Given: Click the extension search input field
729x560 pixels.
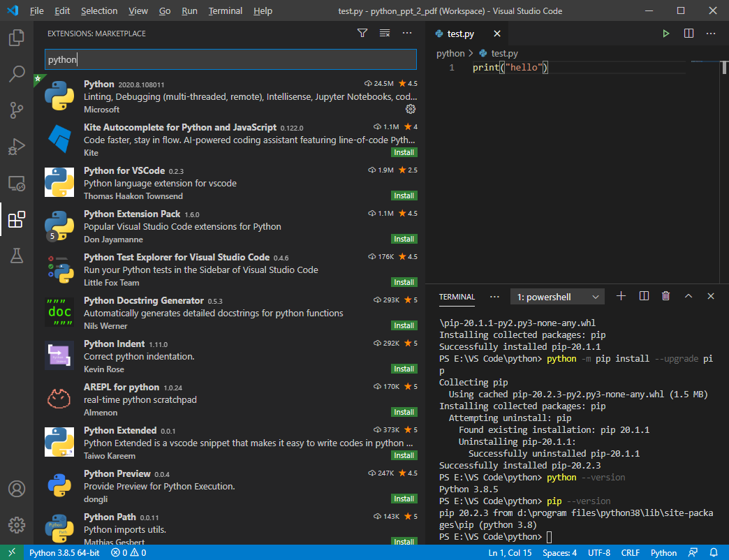Looking at the screenshot, I should pos(230,59).
